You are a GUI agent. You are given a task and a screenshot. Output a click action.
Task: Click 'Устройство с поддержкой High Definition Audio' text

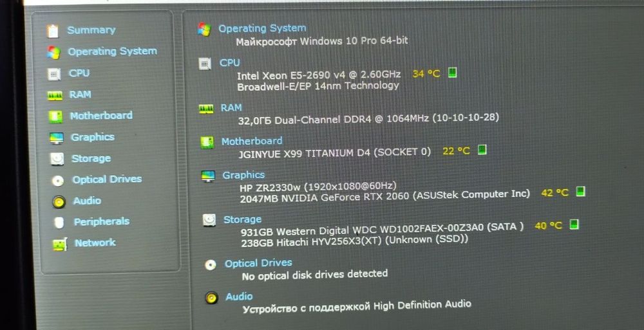[x=357, y=307]
